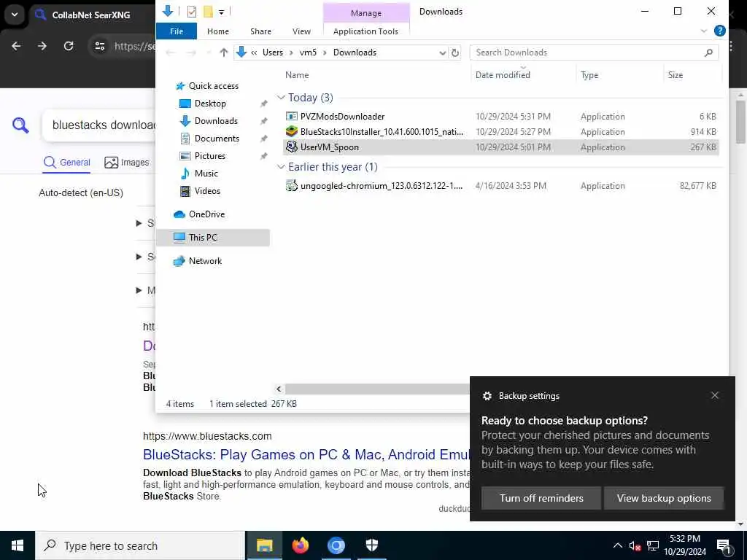
Task: Switch to the Home ribbon tab
Action: (x=217, y=31)
